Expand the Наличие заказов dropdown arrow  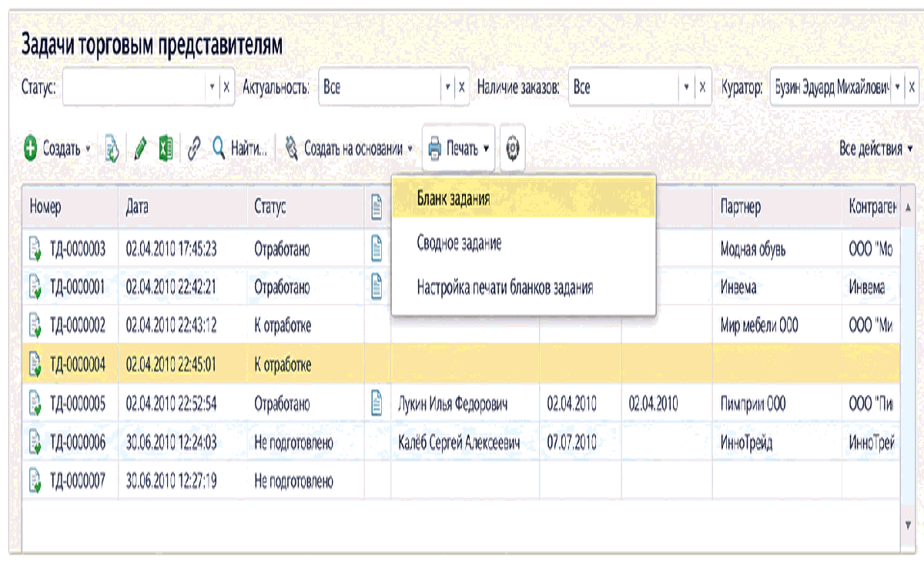pos(687,88)
